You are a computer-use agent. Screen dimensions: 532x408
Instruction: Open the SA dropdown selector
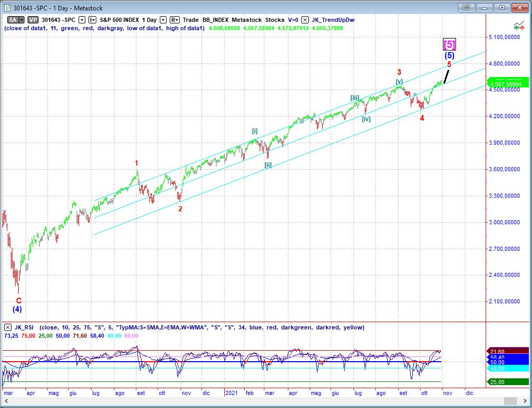(x=15, y=20)
